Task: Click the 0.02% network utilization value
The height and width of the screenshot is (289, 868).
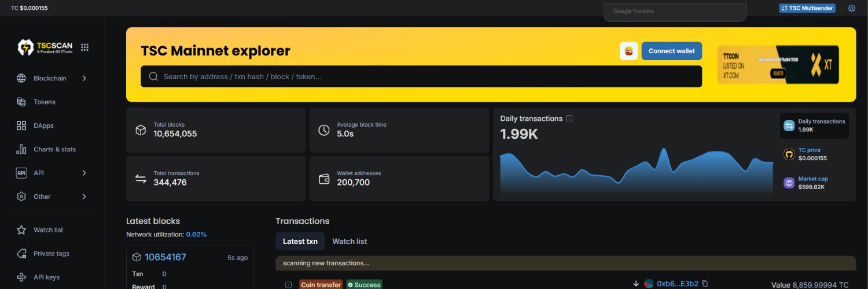Action: [x=196, y=234]
